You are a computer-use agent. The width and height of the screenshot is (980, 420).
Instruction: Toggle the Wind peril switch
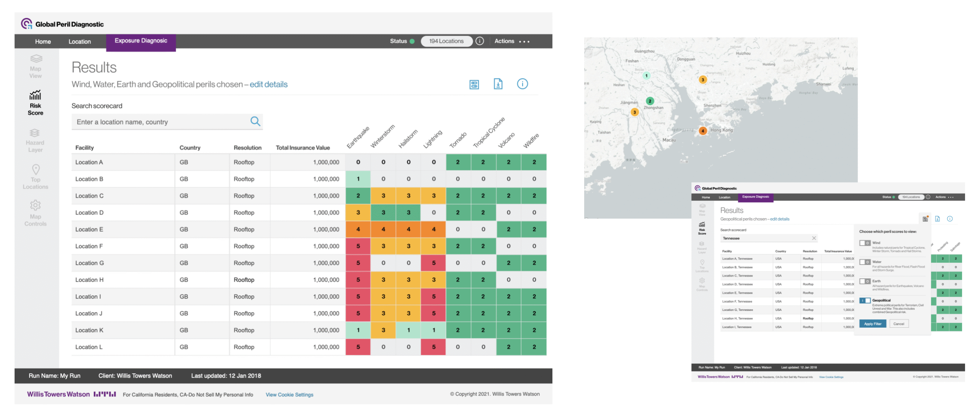coord(864,243)
